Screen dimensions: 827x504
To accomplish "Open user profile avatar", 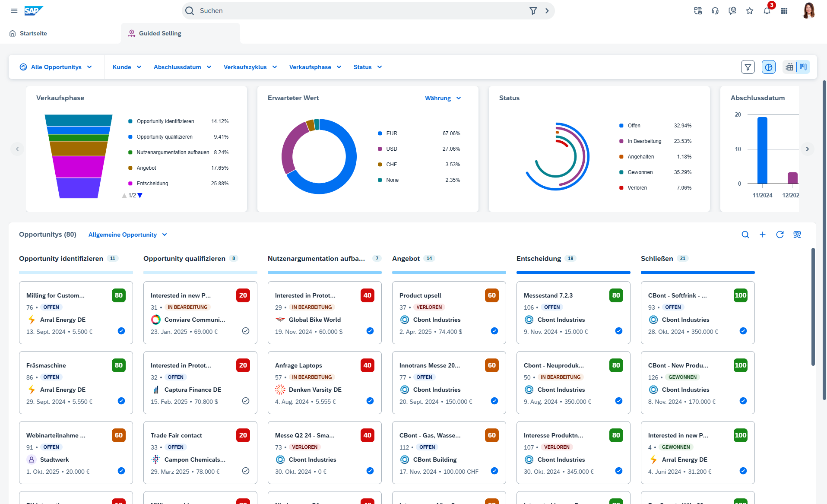I will (x=809, y=11).
